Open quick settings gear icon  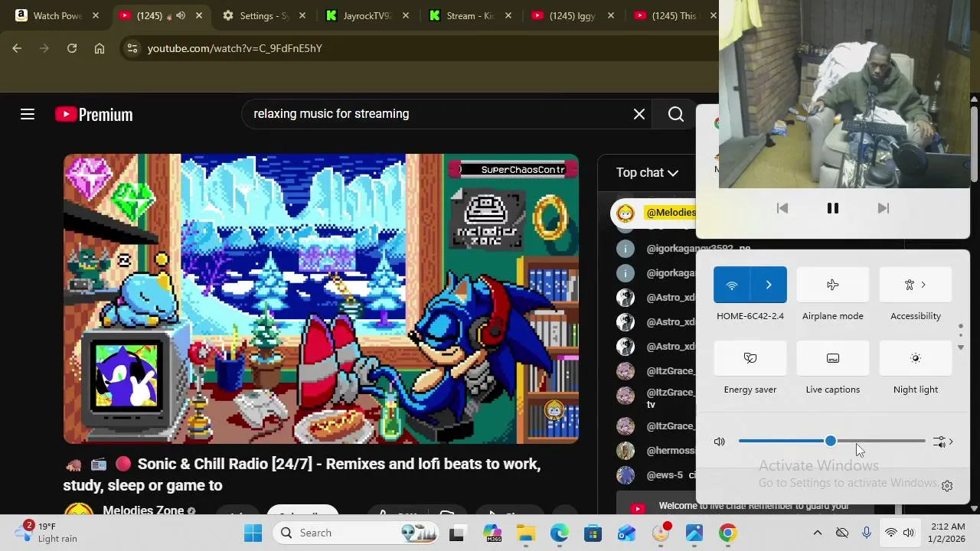(x=947, y=486)
